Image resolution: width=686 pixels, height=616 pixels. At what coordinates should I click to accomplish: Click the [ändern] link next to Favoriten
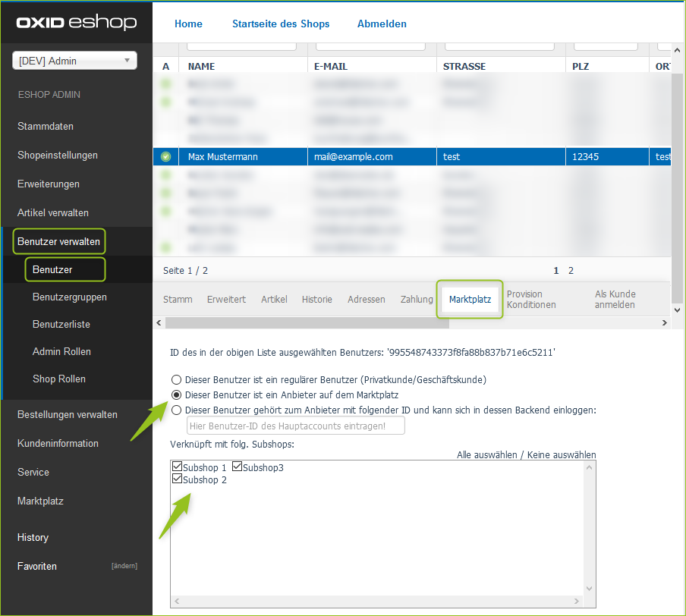pyautogui.click(x=124, y=566)
